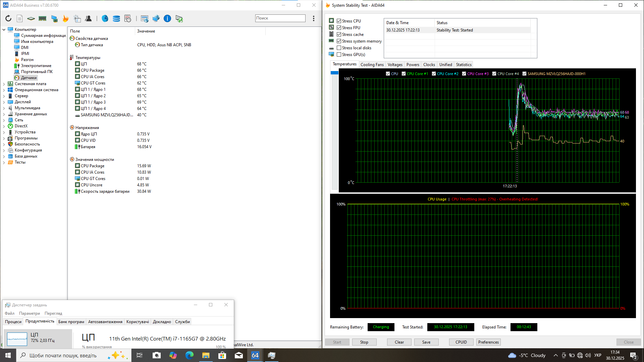Click the green memory module toolbar icon

[42, 18]
